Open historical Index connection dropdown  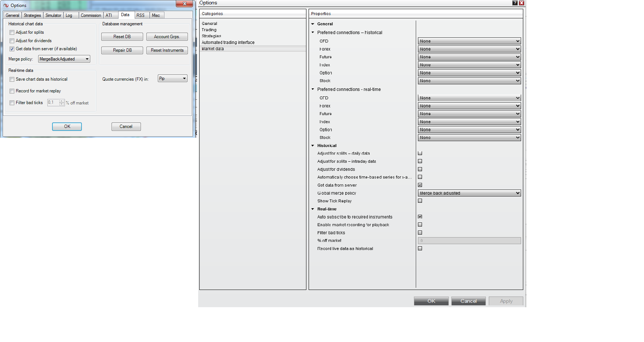(x=469, y=65)
